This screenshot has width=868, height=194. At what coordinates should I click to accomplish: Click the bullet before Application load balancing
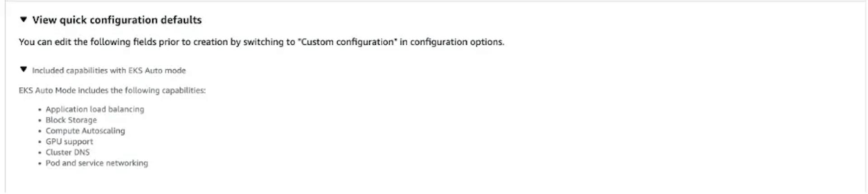(40, 110)
